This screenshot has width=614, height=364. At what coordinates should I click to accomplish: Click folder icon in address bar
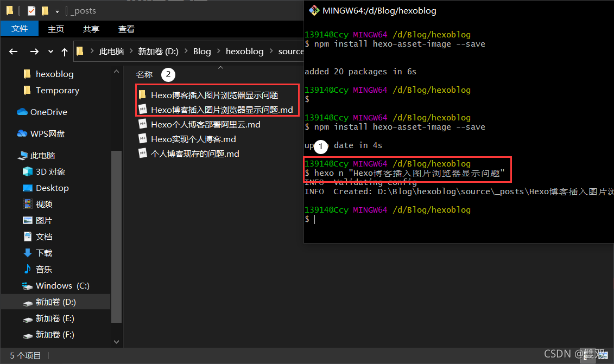(x=80, y=51)
